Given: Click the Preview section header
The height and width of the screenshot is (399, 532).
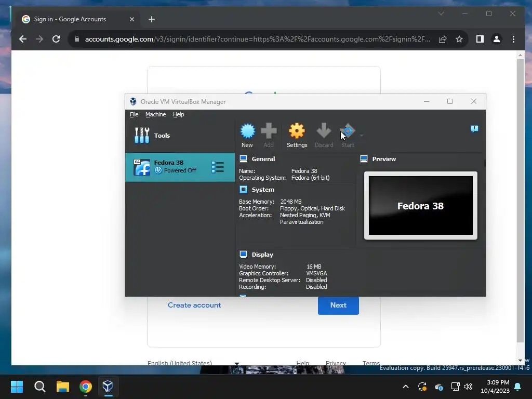Looking at the screenshot, I should coord(384,159).
